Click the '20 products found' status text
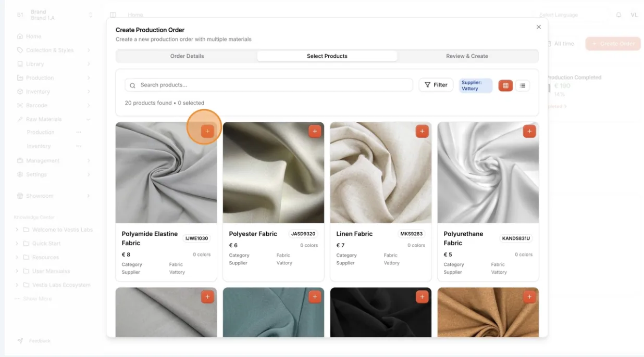Screen dimensions: 644x357 (148, 103)
